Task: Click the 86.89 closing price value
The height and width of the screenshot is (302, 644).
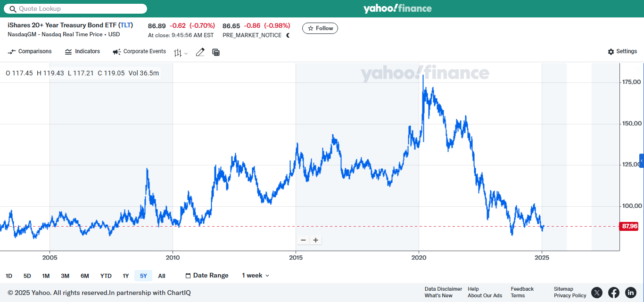Action: tap(157, 25)
